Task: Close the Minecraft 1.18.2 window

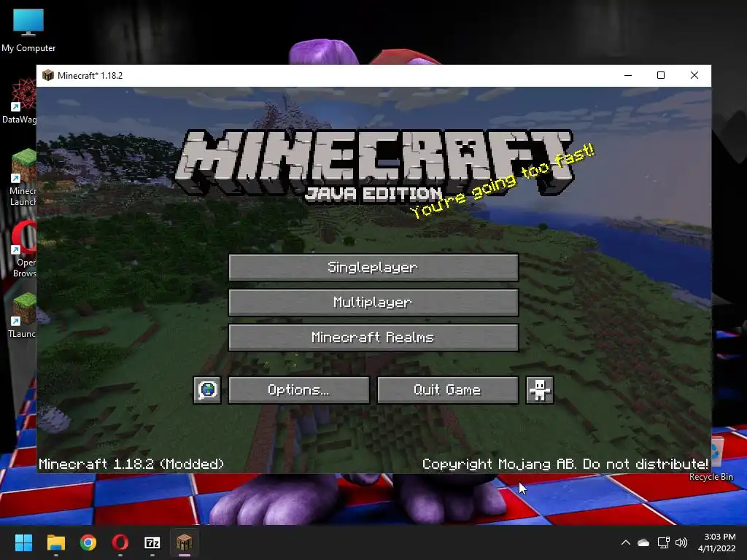Action: [x=694, y=75]
